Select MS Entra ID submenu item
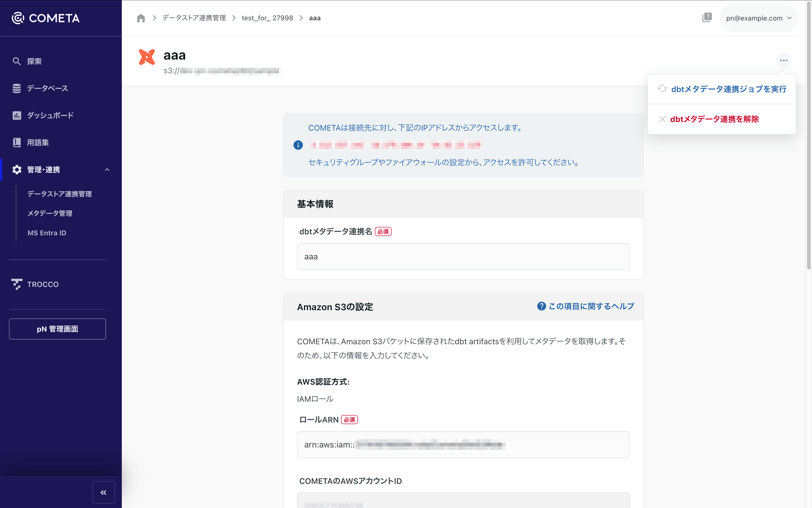Screen dimensions: 812x508 coord(47,233)
